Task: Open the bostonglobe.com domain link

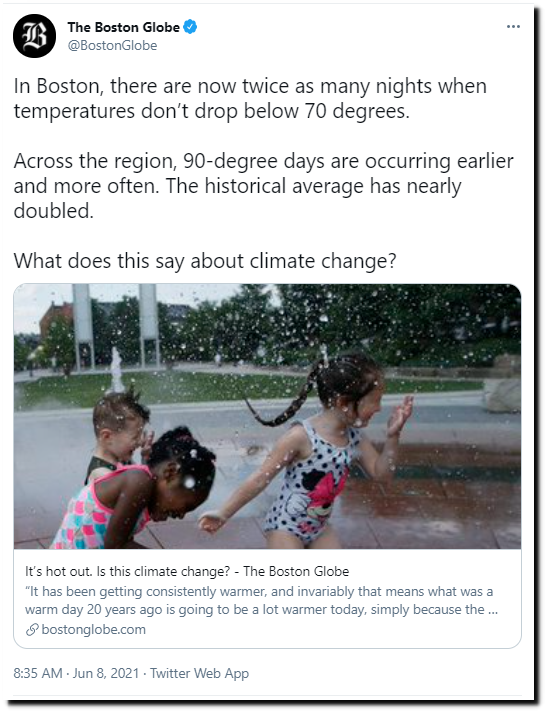Action: [93, 629]
